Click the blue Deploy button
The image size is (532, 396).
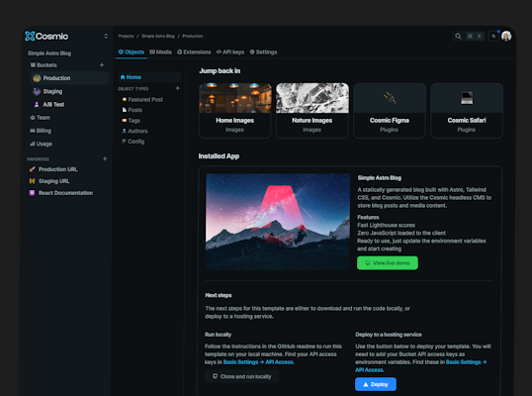(376, 384)
